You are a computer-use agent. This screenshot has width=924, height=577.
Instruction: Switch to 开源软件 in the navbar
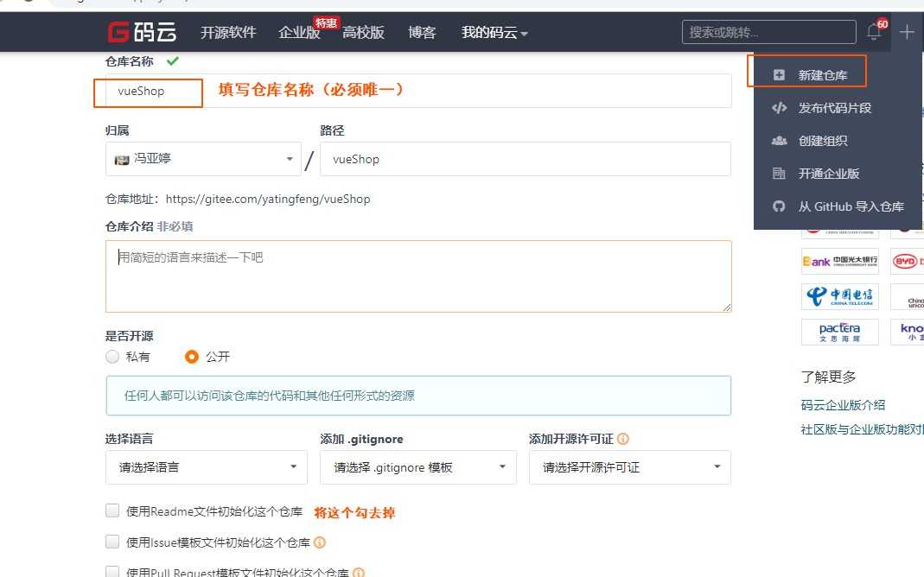click(227, 32)
